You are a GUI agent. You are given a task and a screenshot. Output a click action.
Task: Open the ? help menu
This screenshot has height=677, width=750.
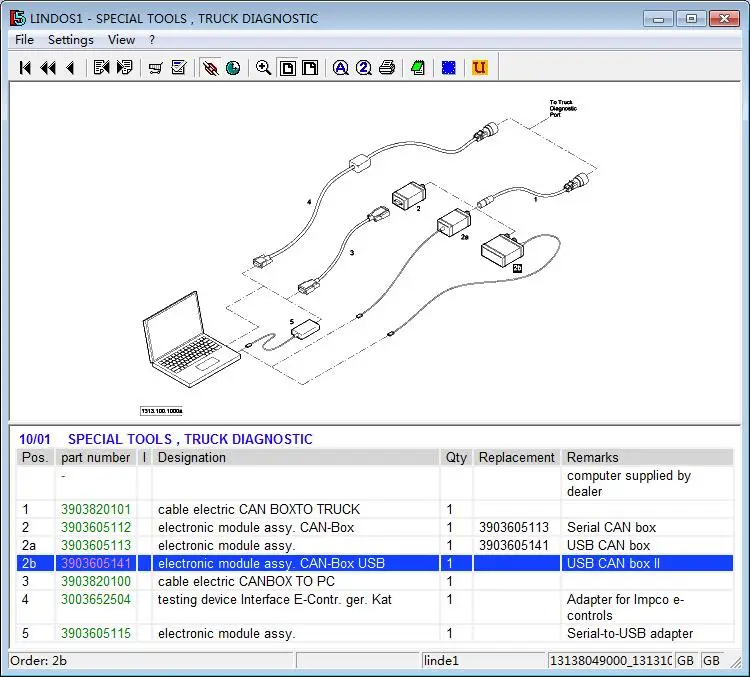pos(152,40)
